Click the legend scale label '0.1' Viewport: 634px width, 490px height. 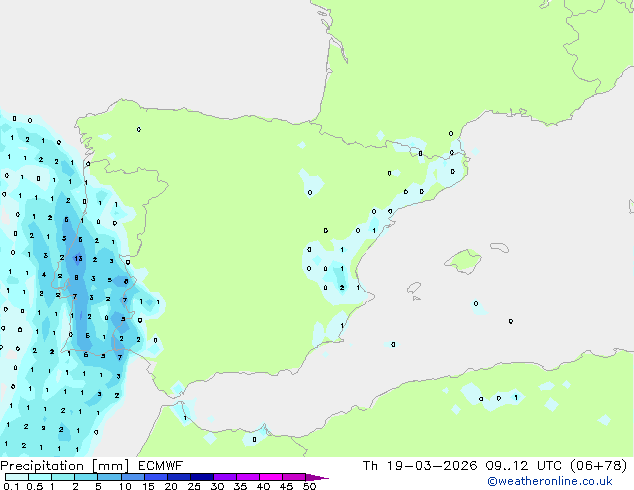tap(11, 486)
